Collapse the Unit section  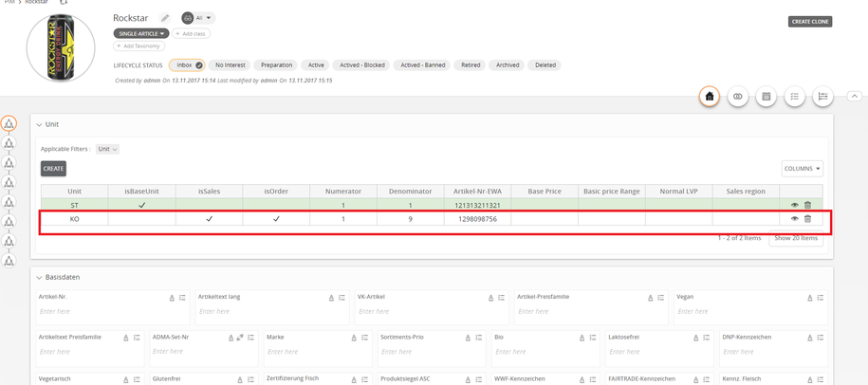pos(39,124)
